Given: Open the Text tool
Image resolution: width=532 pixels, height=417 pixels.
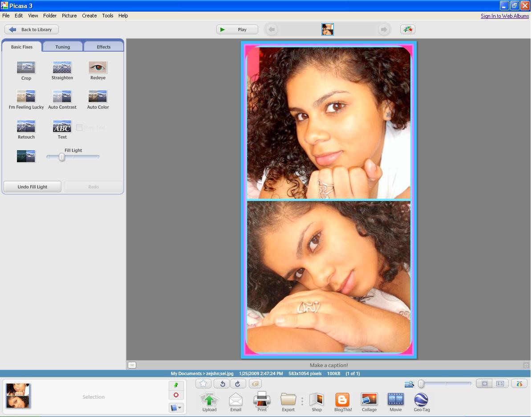Looking at the screenshot, I should [62, 127].
